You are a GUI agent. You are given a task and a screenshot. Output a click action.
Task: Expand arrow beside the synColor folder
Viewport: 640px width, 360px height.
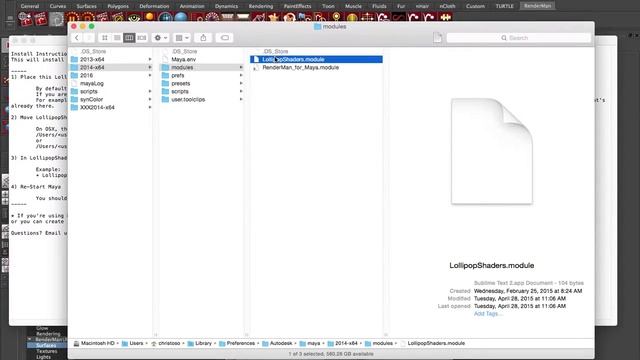click(150, 99)
